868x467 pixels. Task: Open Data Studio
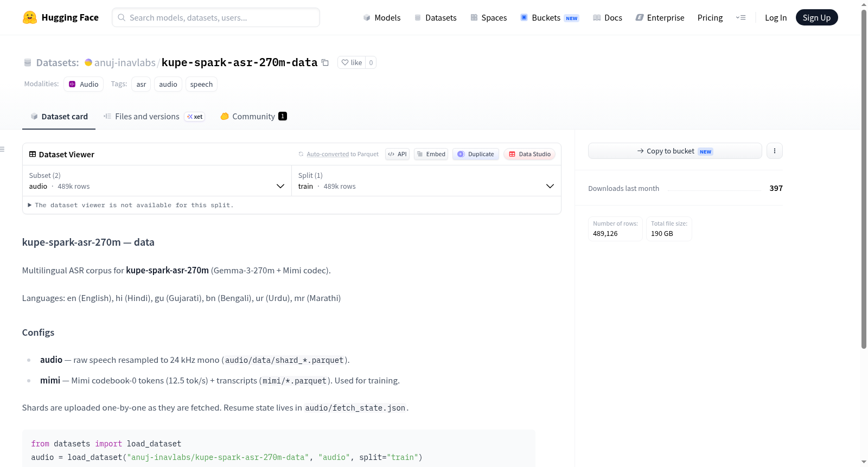coord(529,154)
